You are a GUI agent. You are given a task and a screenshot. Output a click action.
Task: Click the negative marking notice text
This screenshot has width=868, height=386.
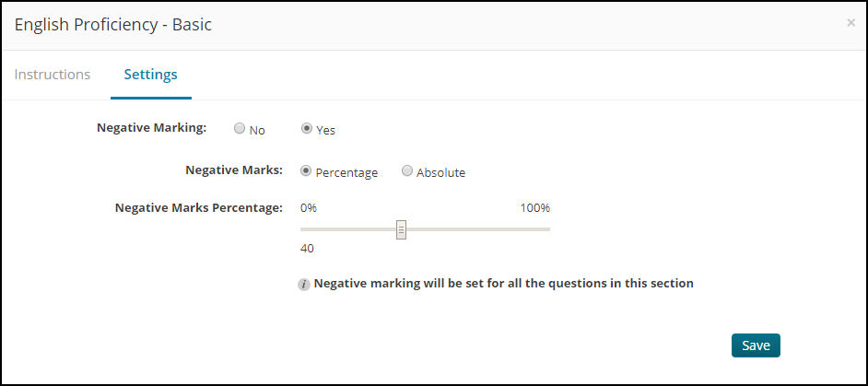pos(504,284)
